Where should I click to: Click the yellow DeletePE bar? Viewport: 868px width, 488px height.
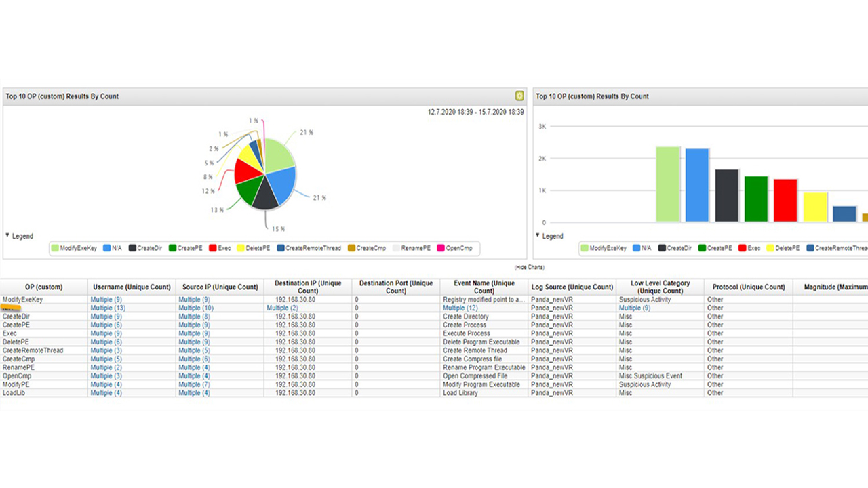point(815,207)
